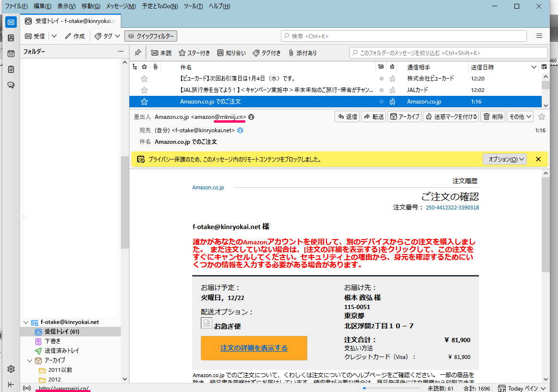Toggle the 未読 unread quick filter
This screenshot has height=392, width=558.
[161, 53]
